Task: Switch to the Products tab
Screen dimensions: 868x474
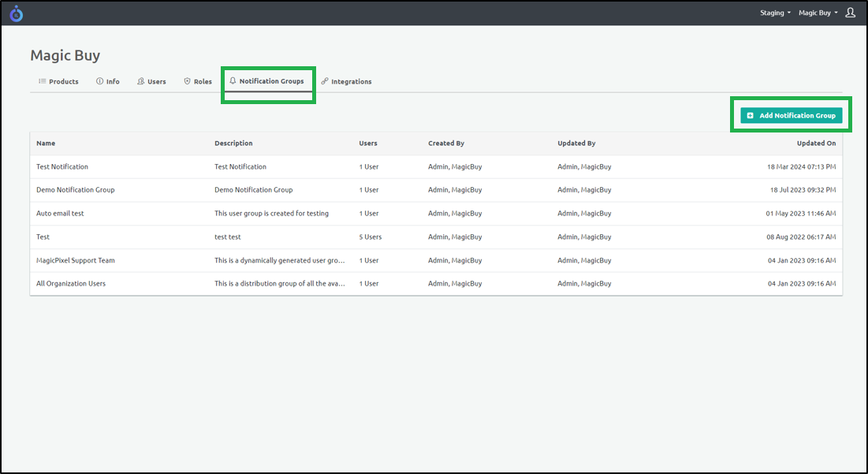Action: pos(63,81)
